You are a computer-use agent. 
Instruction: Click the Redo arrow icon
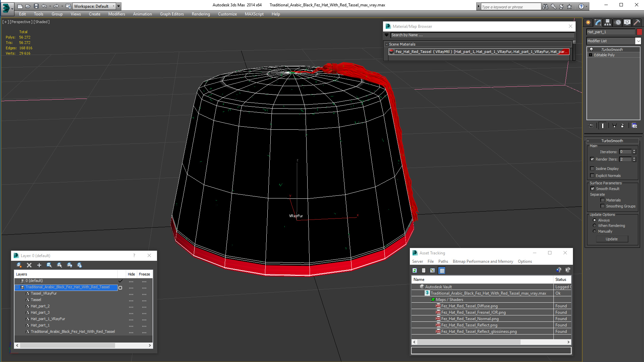(56, 6)
